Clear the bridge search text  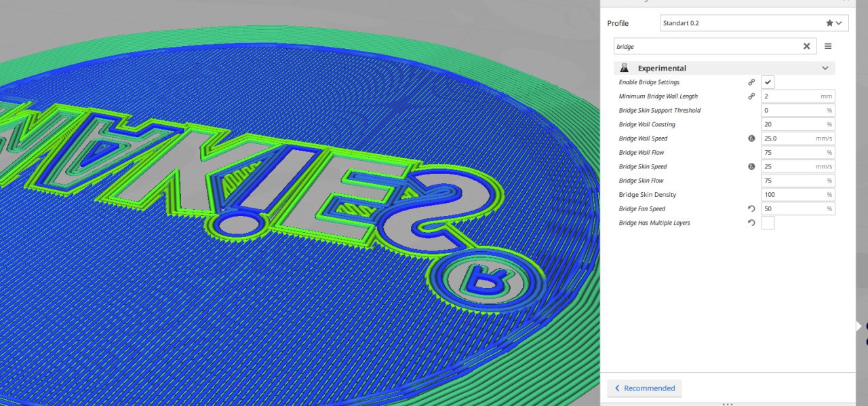(806, 46)
